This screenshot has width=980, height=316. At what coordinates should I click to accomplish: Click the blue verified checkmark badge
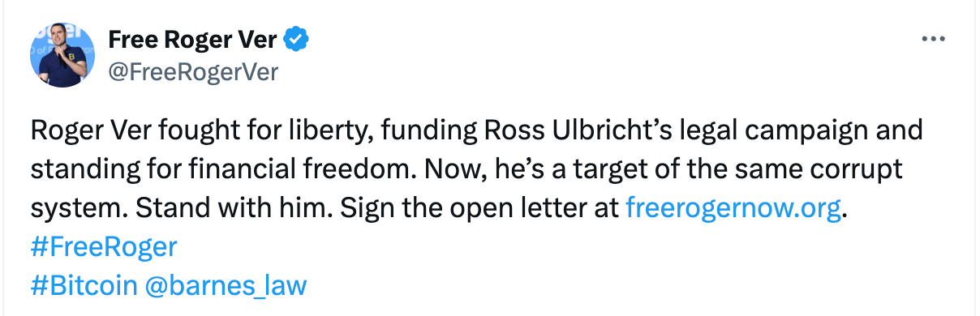click(x=293, y=38)
